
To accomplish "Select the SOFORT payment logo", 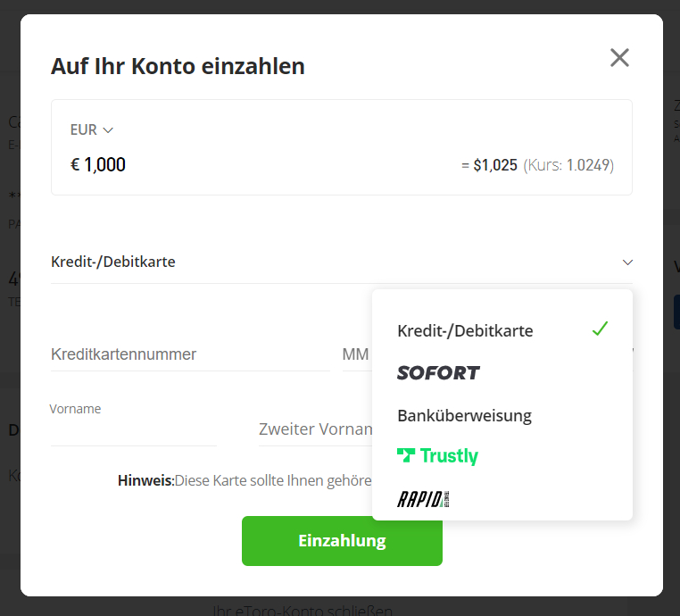I will pyautogui.click(x=438, y=373).
